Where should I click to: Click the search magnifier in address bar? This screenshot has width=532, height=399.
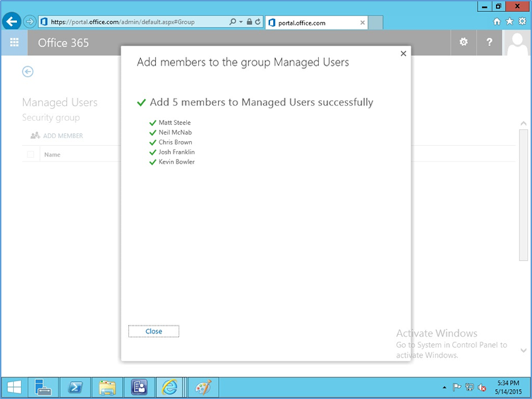tap(233, 22)
